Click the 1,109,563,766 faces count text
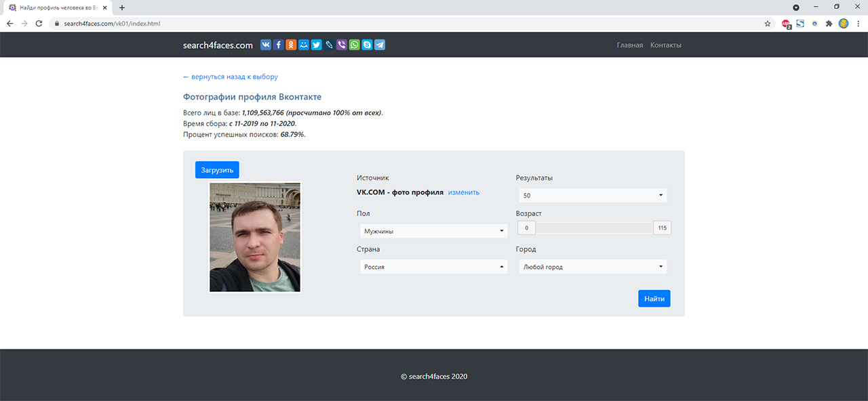This screenshot has width=868, height=401. (262, 112)
